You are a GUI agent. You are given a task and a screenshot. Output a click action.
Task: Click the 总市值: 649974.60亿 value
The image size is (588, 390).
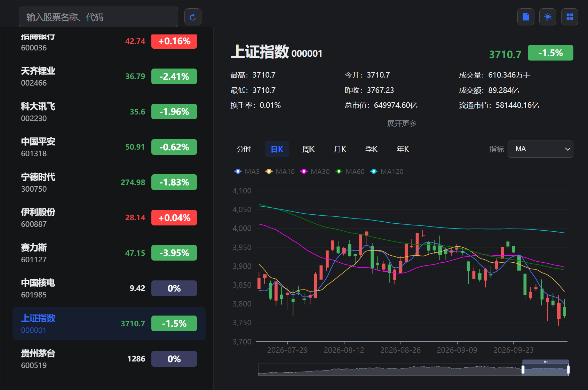point(381,105)
